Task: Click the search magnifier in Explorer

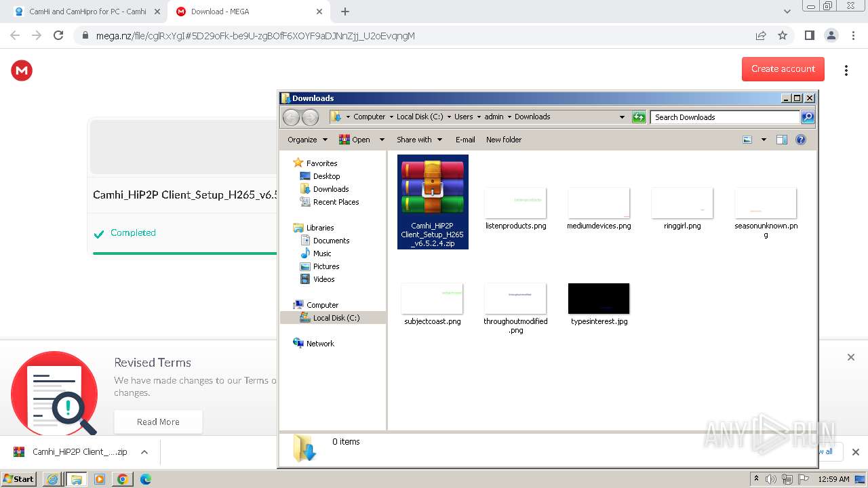Action: (x=807, y=117)
